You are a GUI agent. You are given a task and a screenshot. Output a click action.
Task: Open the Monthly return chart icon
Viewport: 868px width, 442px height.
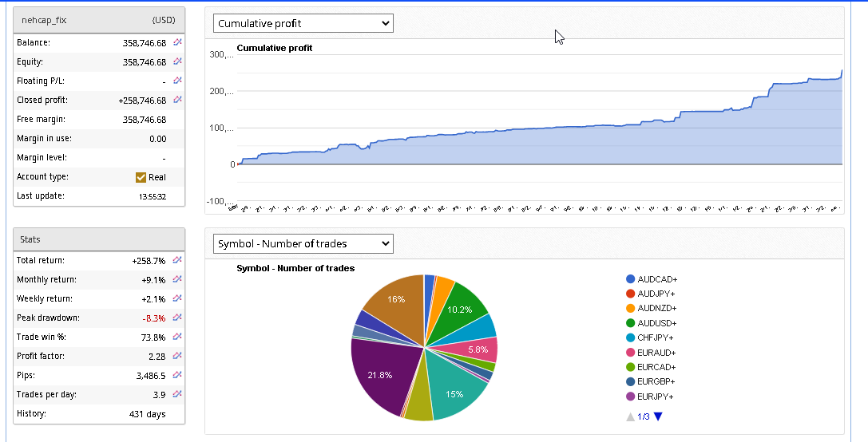click(x=177, y=279)
